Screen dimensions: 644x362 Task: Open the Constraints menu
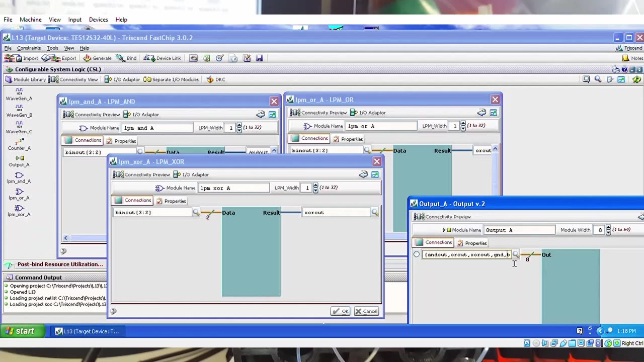point(29,48)
